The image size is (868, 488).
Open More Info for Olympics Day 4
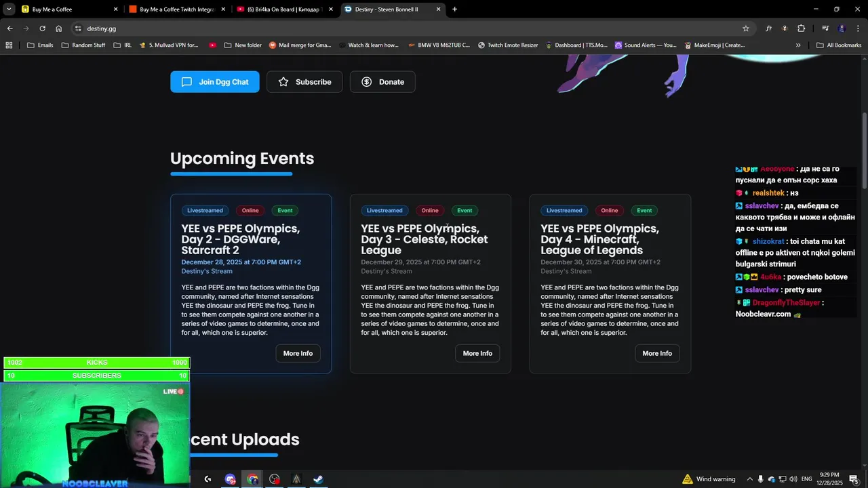(657, 353)
